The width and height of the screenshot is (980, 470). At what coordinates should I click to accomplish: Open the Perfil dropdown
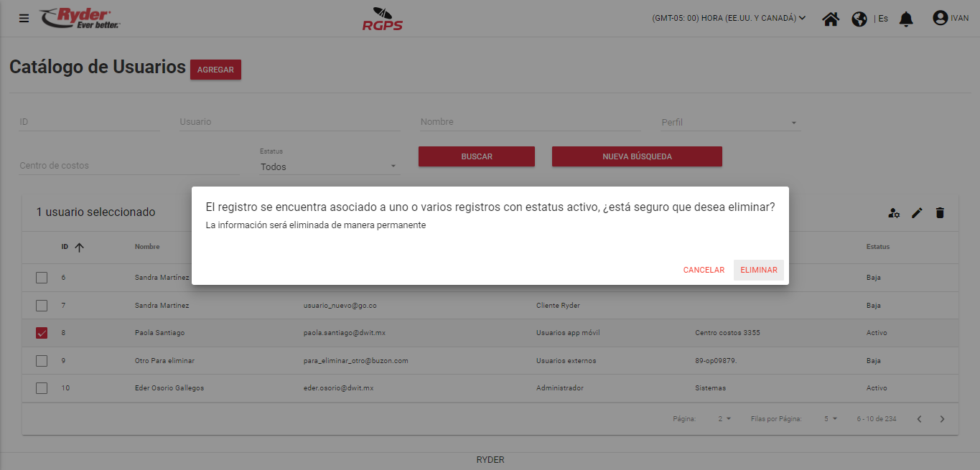(x=730, y=123)
